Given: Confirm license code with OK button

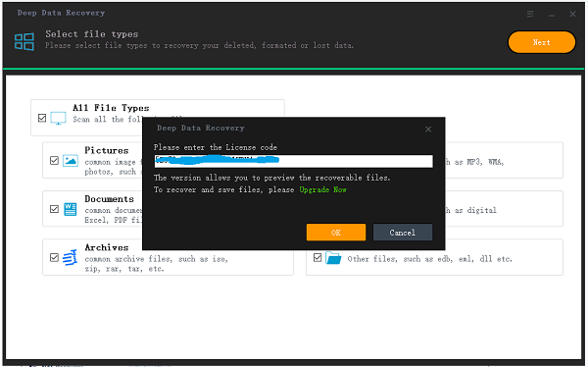Looking at the screenshot, I should 335,233.
